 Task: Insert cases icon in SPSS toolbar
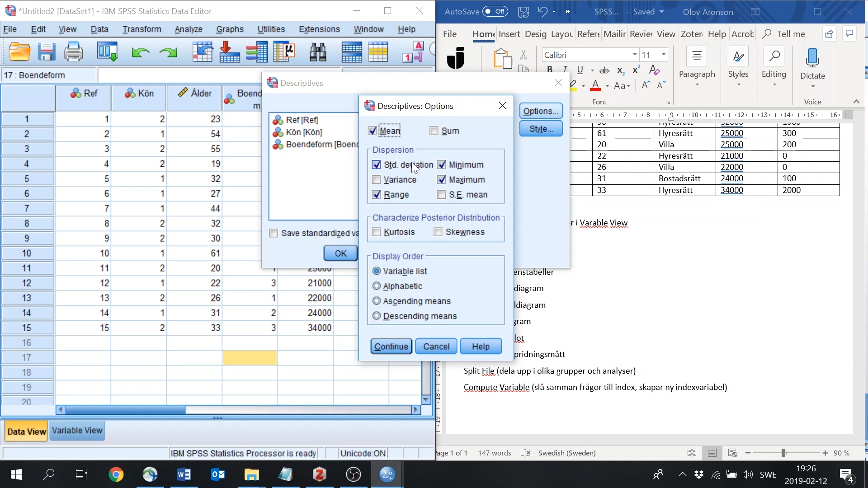(x=352, y=52)
